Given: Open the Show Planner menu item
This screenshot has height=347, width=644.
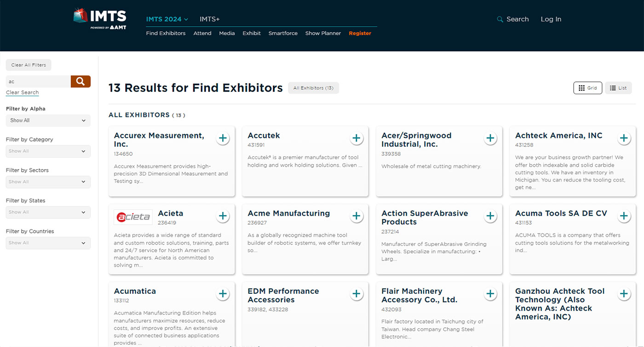Looking at the screenshot, I should (323, 33).
